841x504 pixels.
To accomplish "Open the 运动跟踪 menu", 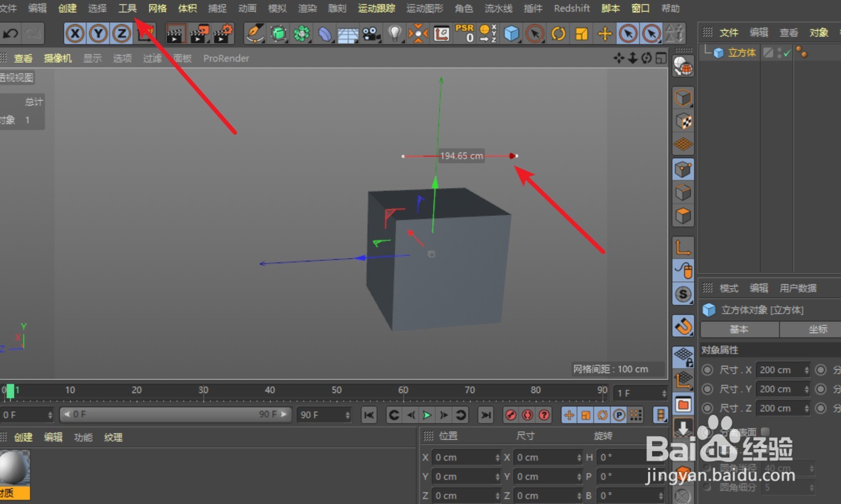I will [x=377, y=8].
